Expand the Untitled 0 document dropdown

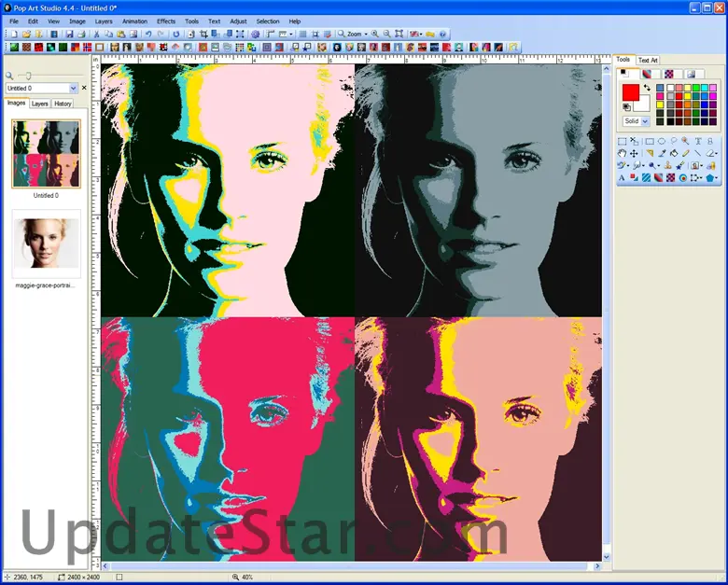point(73,88)
